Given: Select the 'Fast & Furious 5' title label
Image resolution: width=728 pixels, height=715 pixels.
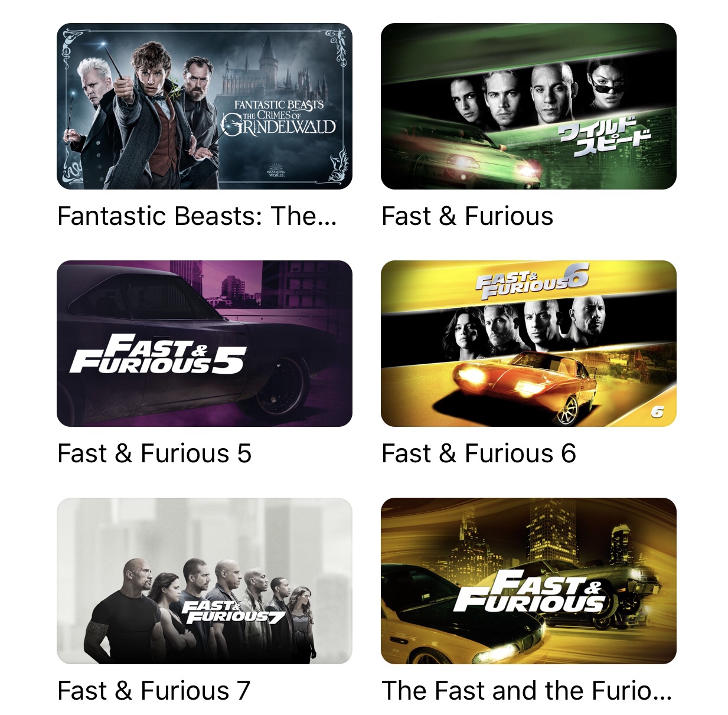Looking at the screenshot, I should (155, 453).
